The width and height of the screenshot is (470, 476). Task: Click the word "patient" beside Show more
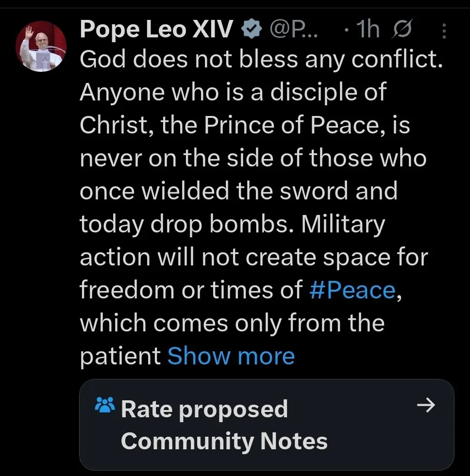pos(120,356)
